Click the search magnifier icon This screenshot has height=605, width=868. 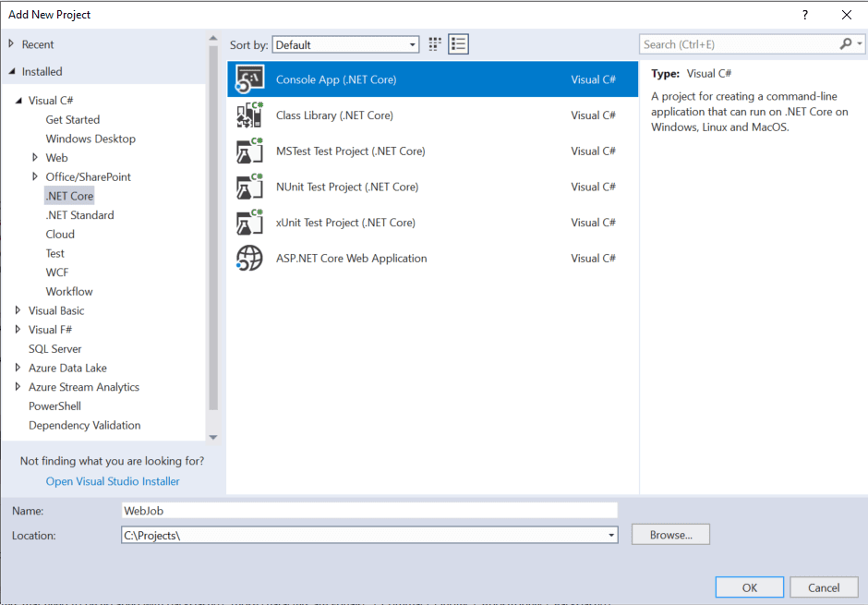pyautogui.click(x=845, y=43)
